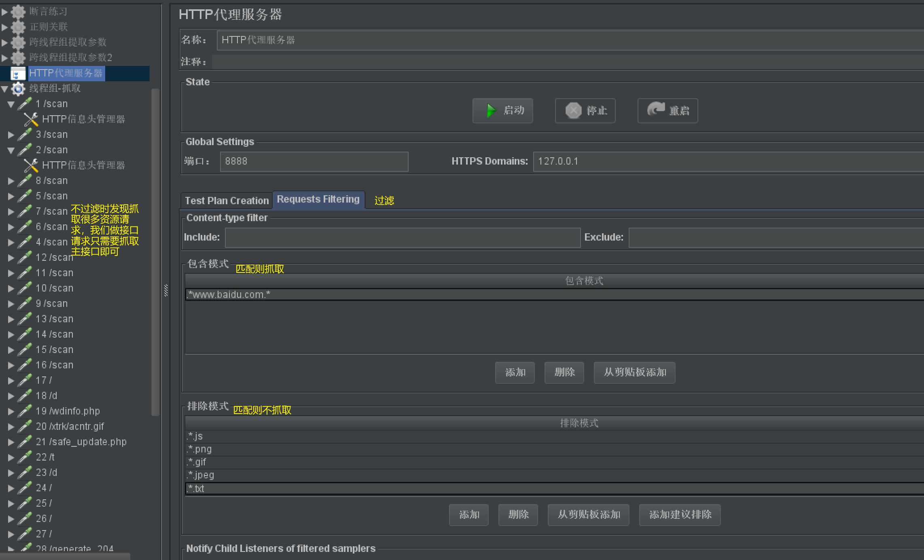Click the pipette icon of 21 /safe_update.php

[x=25, y=442]
